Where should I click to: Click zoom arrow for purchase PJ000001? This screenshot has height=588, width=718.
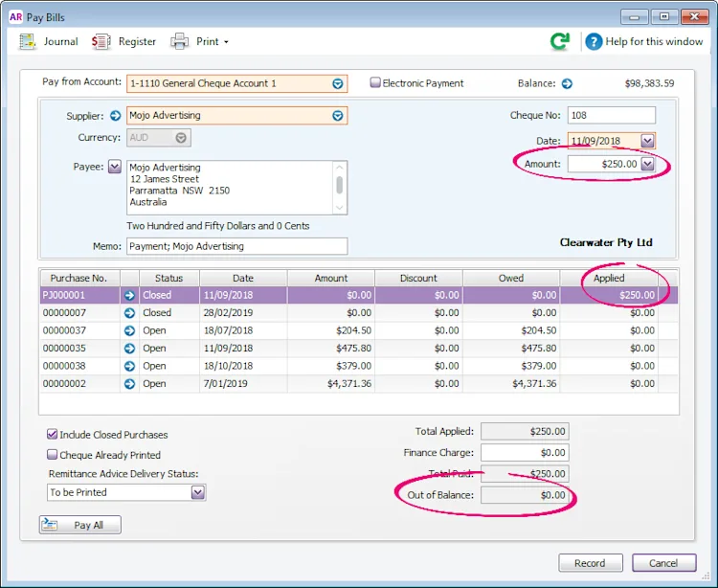[129, 295]
